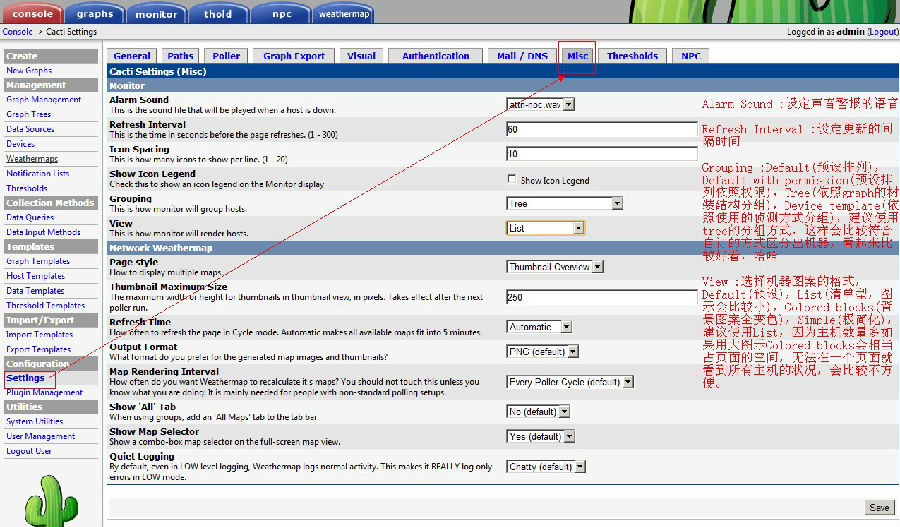Open the Map Rendering Interval dropdown

[x=570, y=382]
